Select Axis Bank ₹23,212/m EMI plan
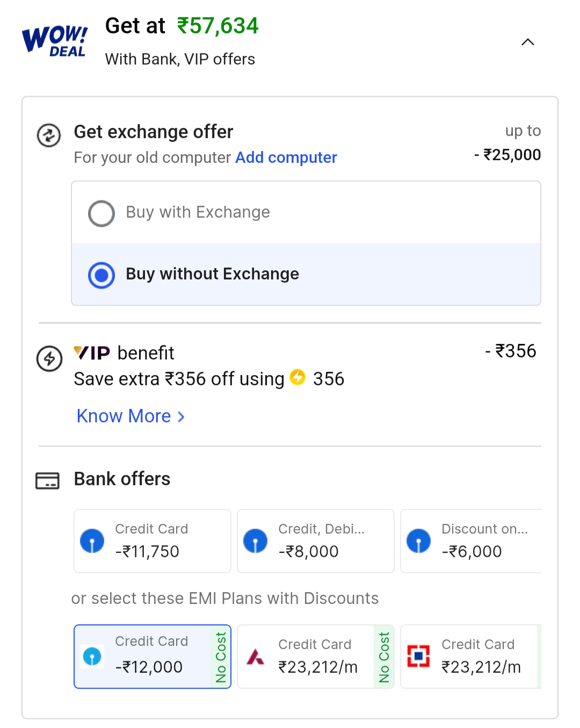The image size is (580, 728). [x=316, y=656]
